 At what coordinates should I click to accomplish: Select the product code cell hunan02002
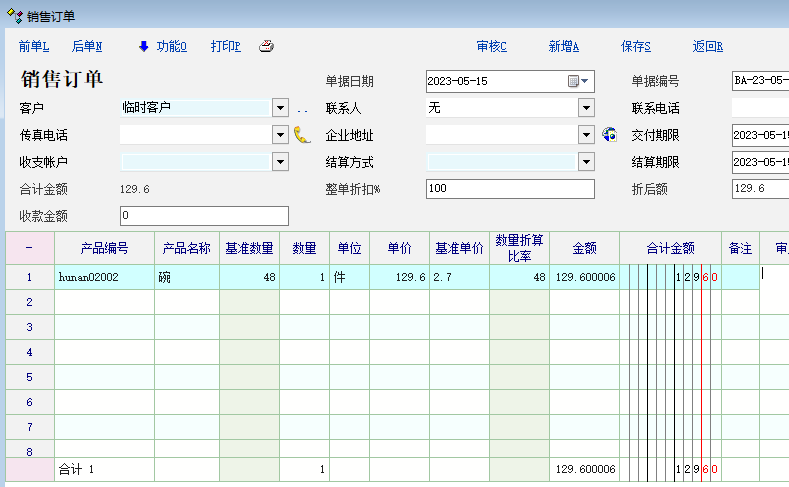click(104, 278)
